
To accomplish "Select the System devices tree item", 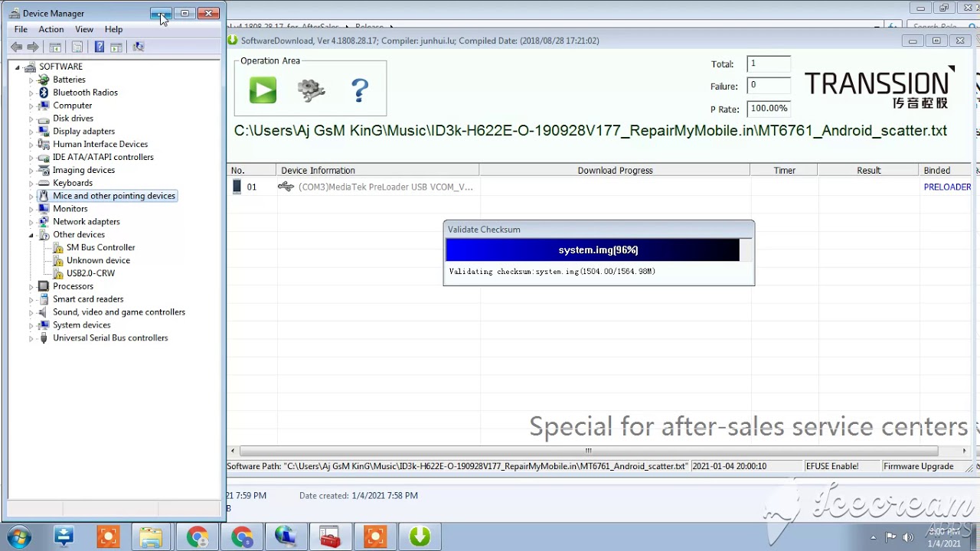I will point(81,325).
